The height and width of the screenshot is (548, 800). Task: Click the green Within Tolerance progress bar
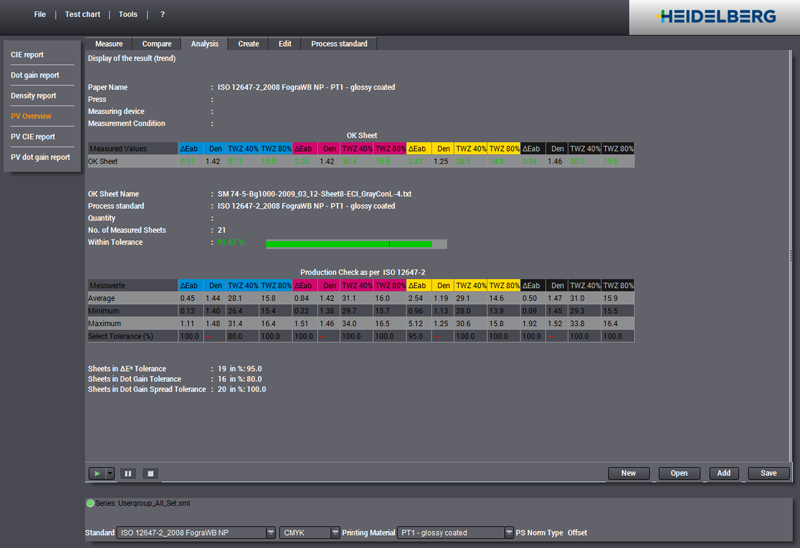(x=348, y=243)
